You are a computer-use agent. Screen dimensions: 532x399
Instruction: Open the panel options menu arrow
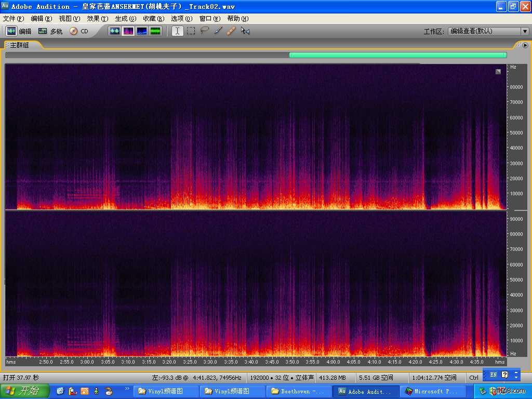524,45
